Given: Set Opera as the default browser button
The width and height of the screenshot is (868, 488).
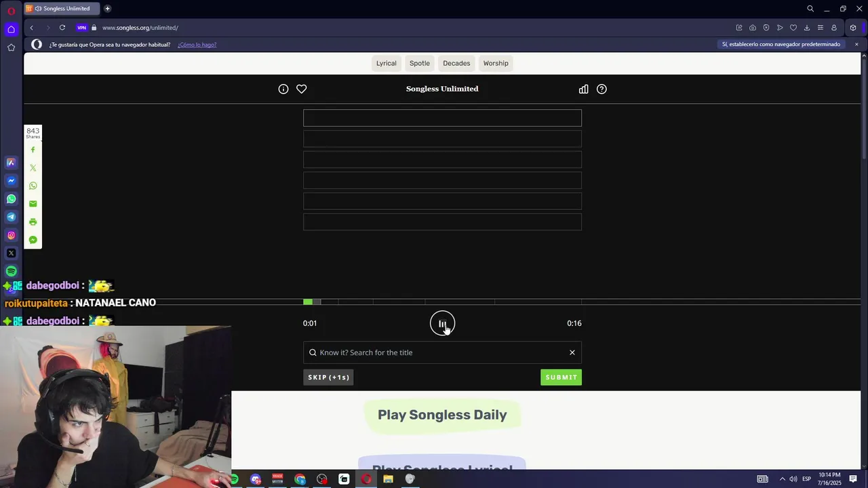Looking at the screenshot, I should click(x=781, y=44).
